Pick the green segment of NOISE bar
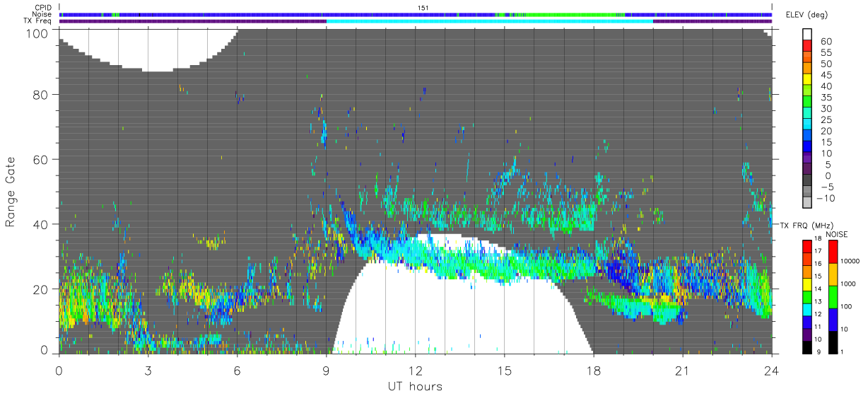 [833, 296]
